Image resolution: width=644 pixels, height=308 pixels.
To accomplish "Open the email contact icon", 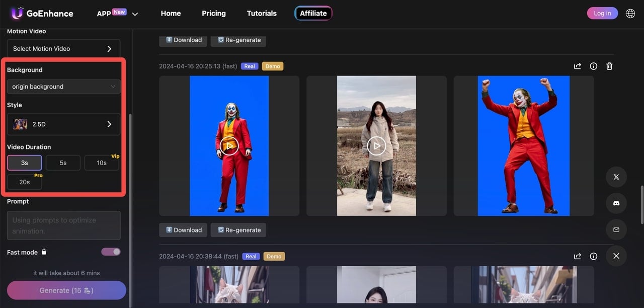I will coord(616,229).
